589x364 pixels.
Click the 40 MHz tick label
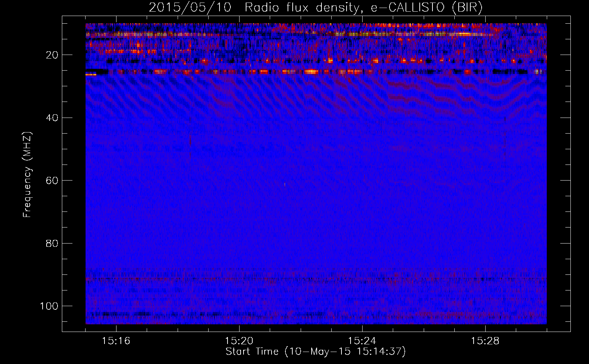[52, 118]
